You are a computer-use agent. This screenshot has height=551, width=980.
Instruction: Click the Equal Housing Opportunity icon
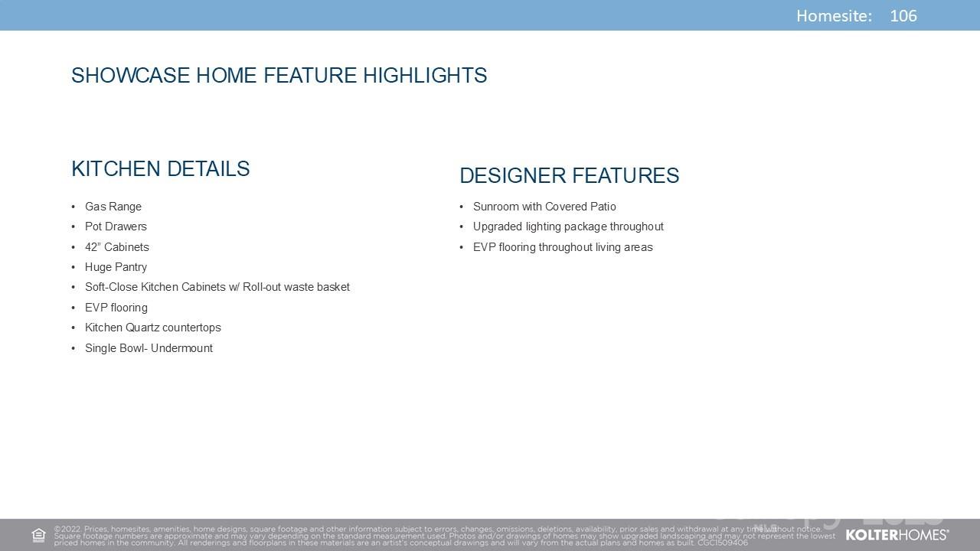tap(38, 536)
